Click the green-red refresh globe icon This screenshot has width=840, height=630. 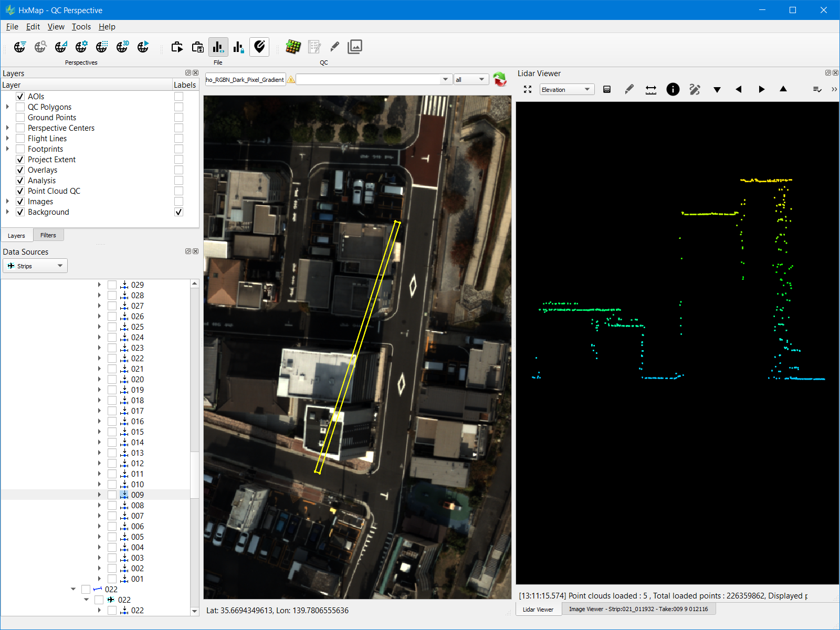click(500, 80)
